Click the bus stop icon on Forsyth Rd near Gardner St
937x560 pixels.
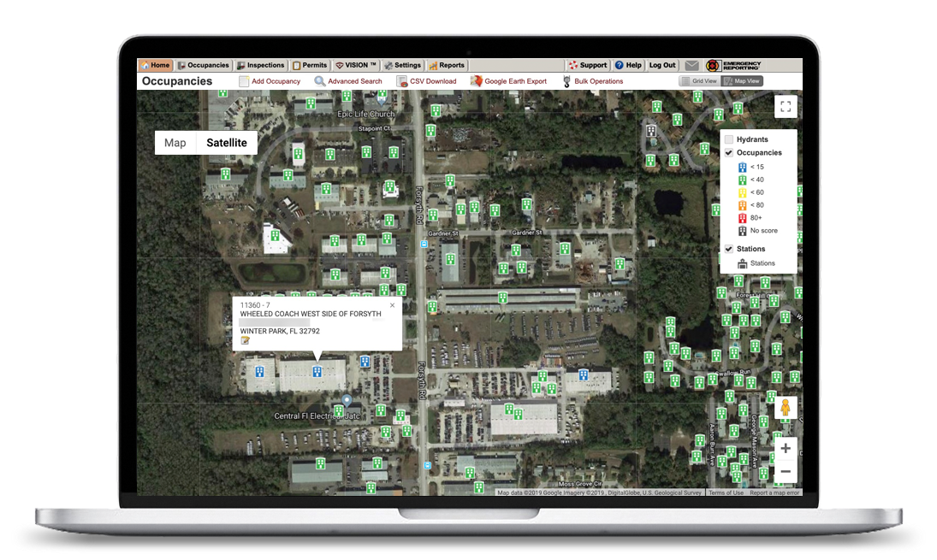click(424, 245)
